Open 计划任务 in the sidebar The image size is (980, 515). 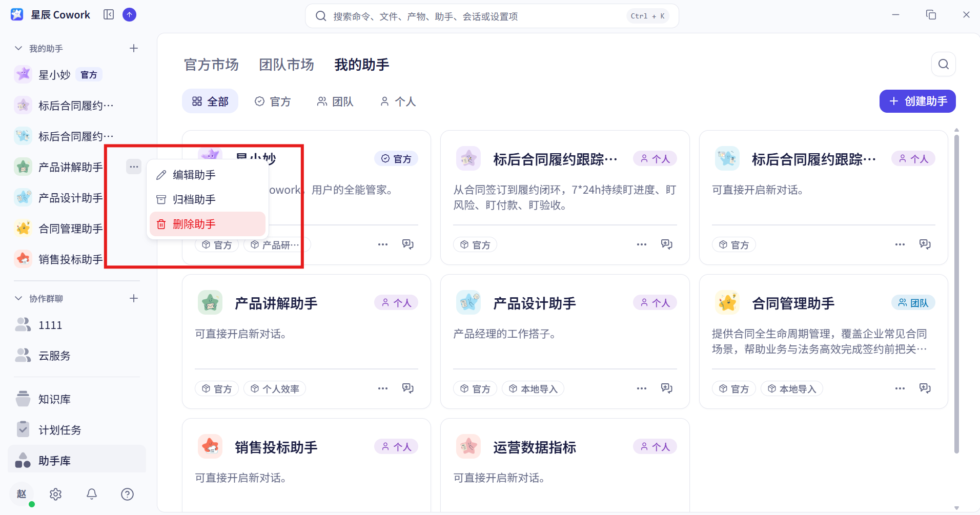(77, 430)
